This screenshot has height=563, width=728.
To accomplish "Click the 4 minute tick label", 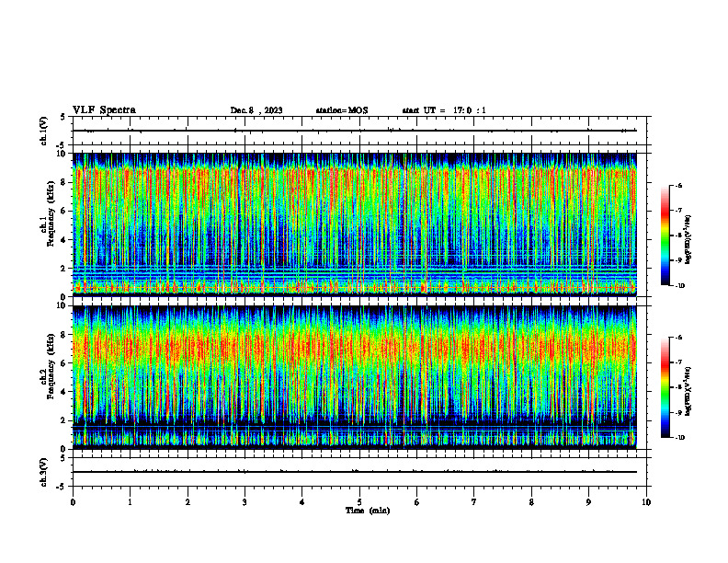I will click(x=301, y=502).
